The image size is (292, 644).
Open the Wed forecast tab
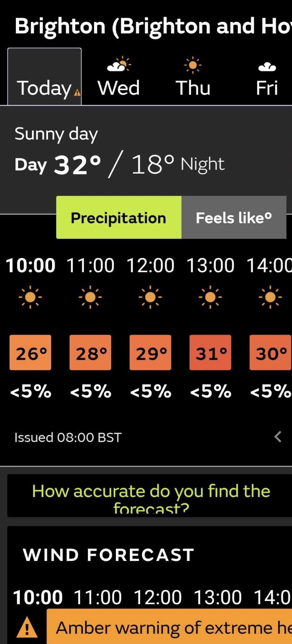tap(119, 88)
